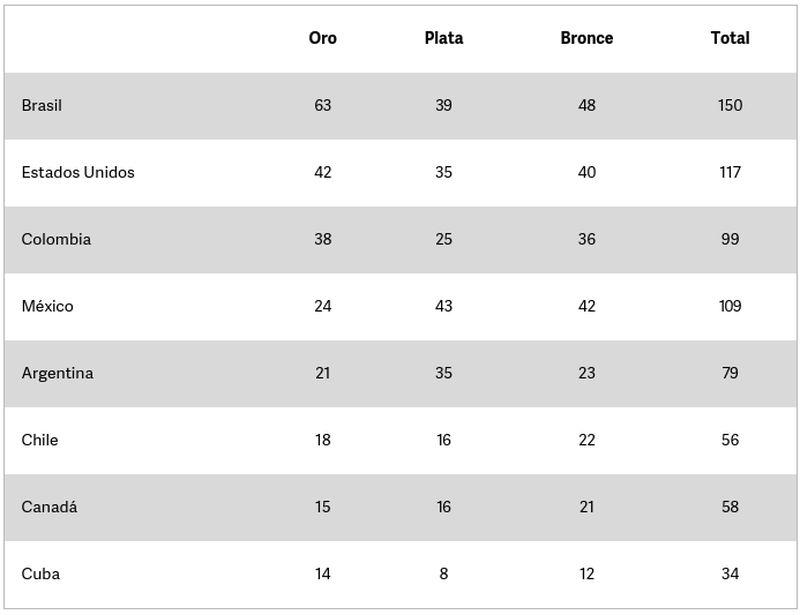The image size is (800, 615).
Task: Select the Canadá country name cell
Action: tap(49, 507)
